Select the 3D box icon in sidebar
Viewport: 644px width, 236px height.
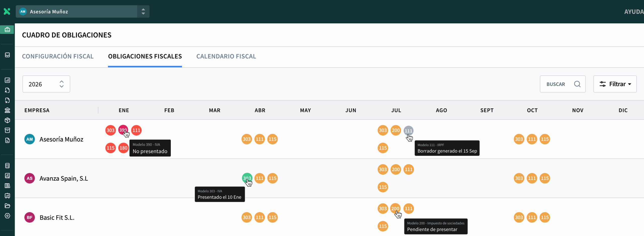7,120
